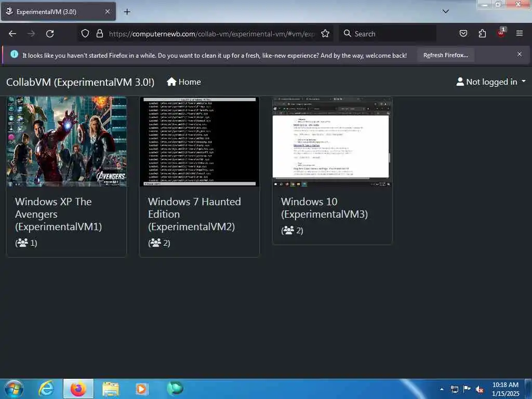The image size is (532, 399).
Task: Click the Firefox taskbar icon
Action: (78, 389)
